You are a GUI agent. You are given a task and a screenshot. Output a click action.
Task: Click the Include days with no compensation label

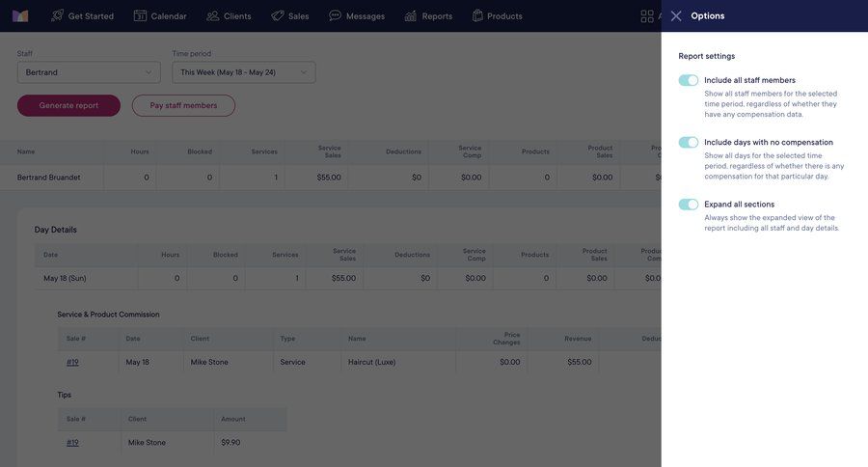(x=769, y=143)
